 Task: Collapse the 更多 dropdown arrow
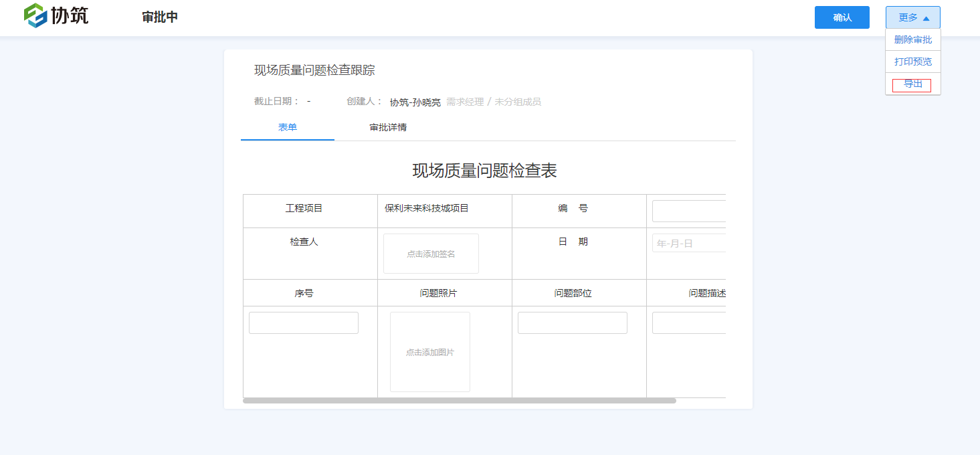[926, 17]
